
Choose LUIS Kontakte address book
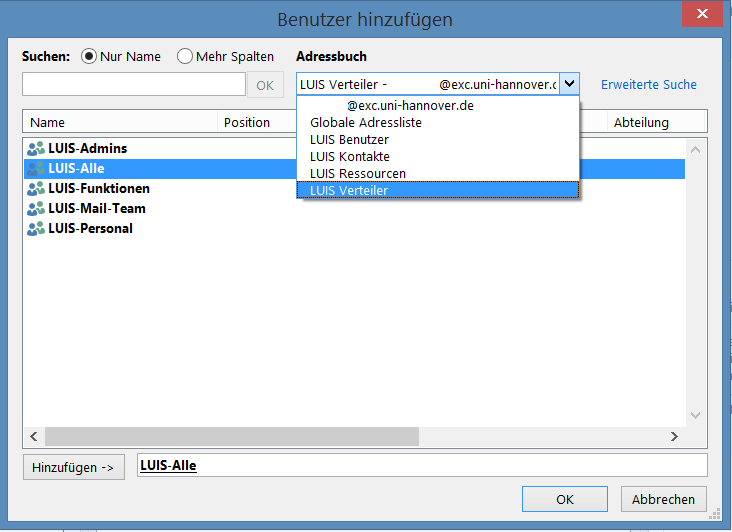pos(438,156)
